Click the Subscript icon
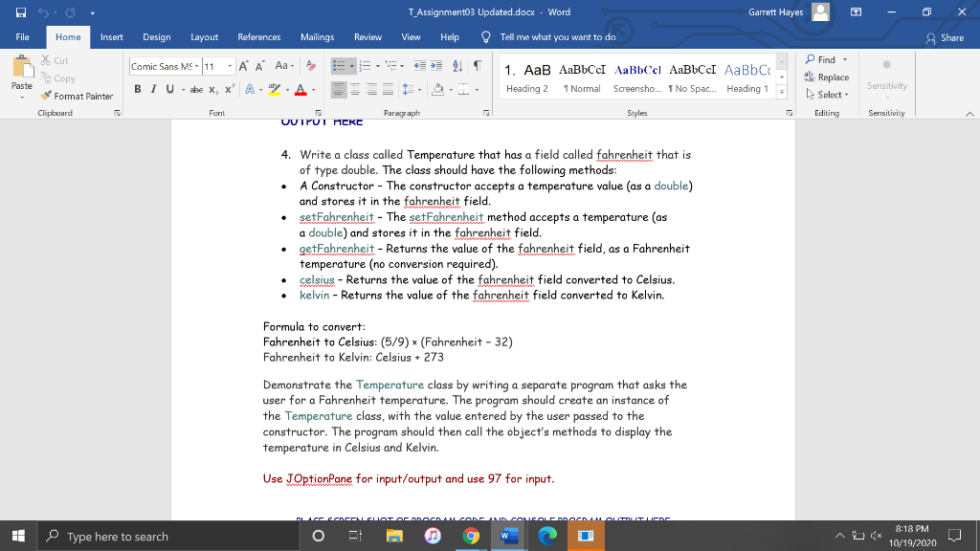Viewport: 980px width, 551px height. coord(212,88)
